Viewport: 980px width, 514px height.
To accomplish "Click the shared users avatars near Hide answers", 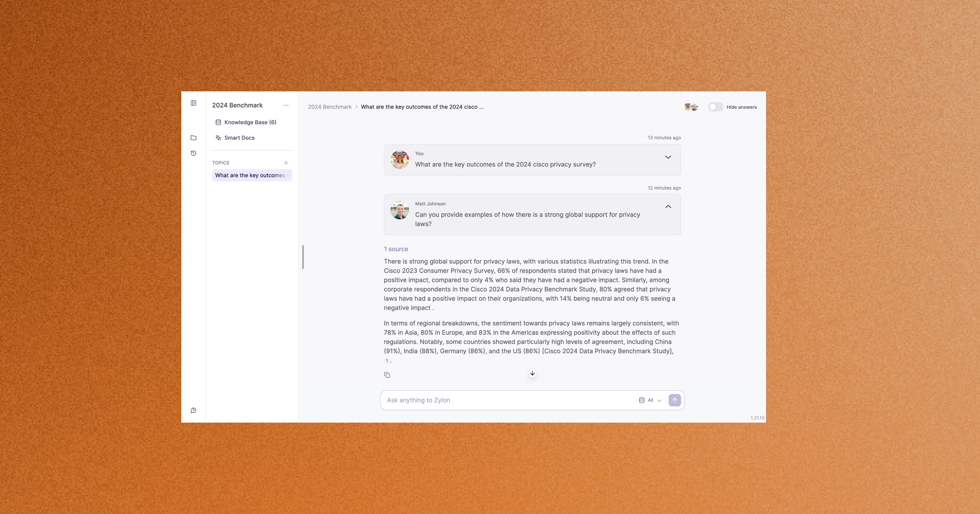I will click(x=690, y=107).
